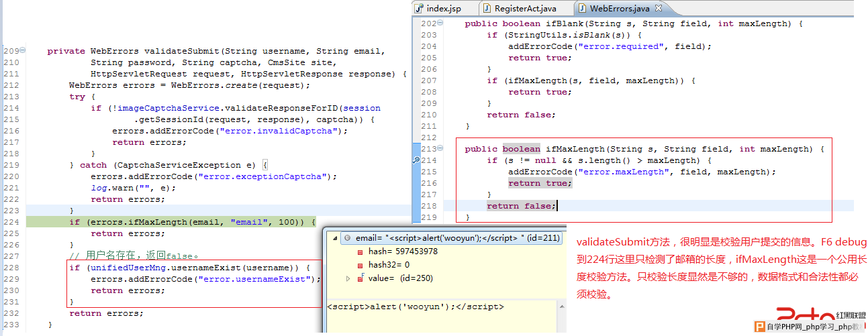Collapse the ifMaxLength method at line 213

tap(440, 149)
